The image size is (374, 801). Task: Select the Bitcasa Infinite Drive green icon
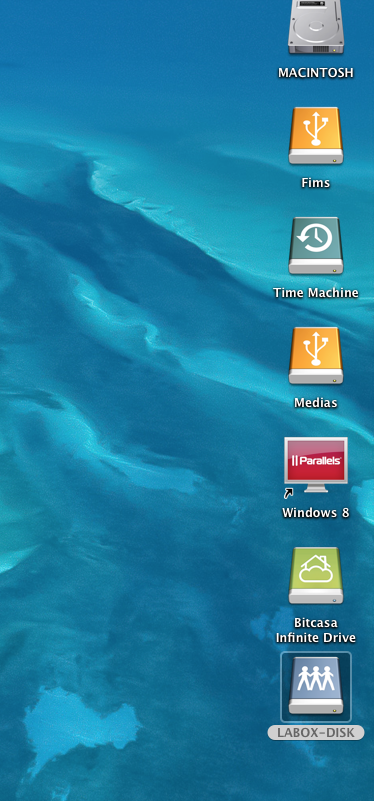316,576
